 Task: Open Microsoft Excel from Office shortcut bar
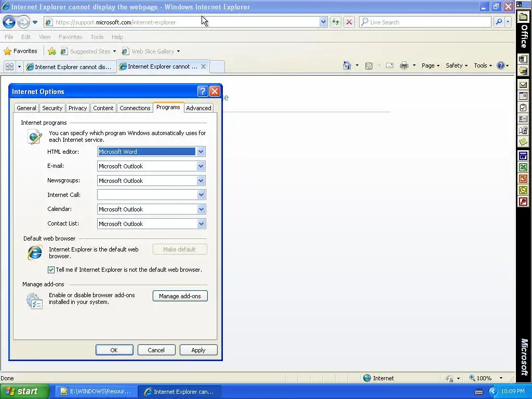[x=523, y=167]
